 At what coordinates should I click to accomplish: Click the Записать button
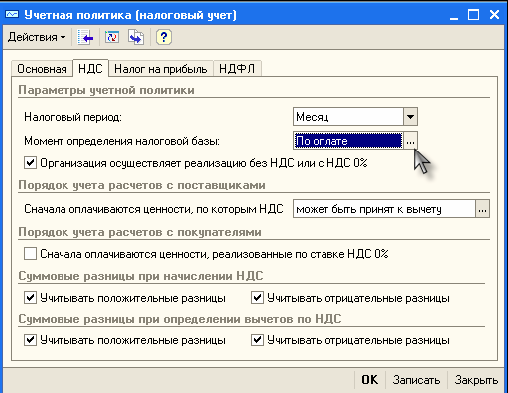pyautogui.click(x=416, y=380)
